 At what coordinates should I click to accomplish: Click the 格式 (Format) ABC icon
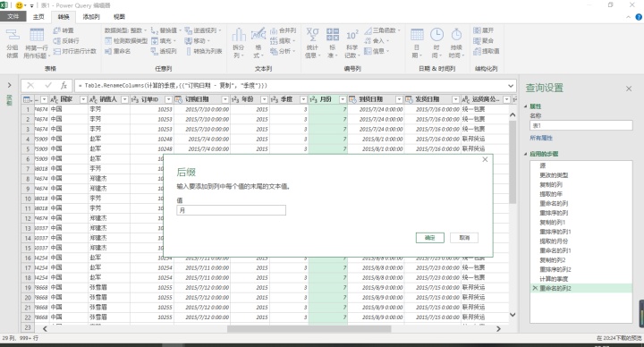(x=258, y=35)
